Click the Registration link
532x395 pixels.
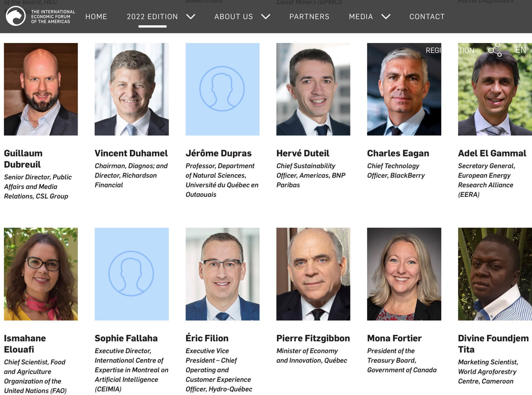450,50
